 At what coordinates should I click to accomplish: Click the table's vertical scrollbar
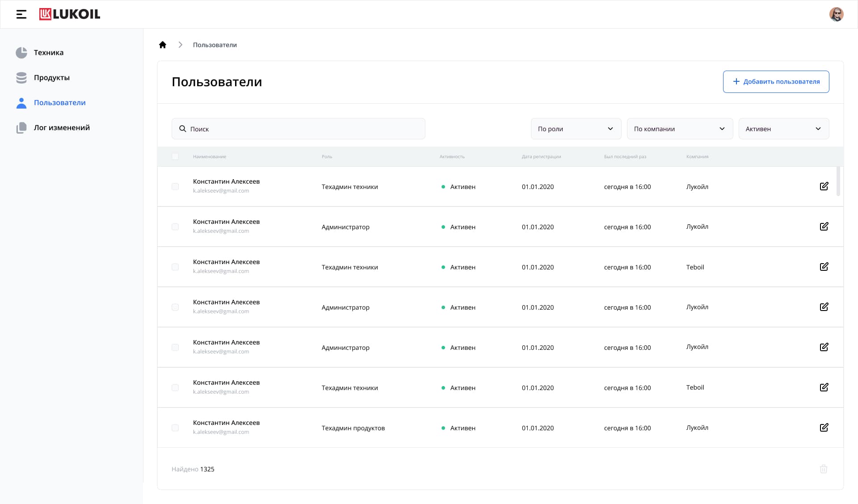click(x=838, y=181)
